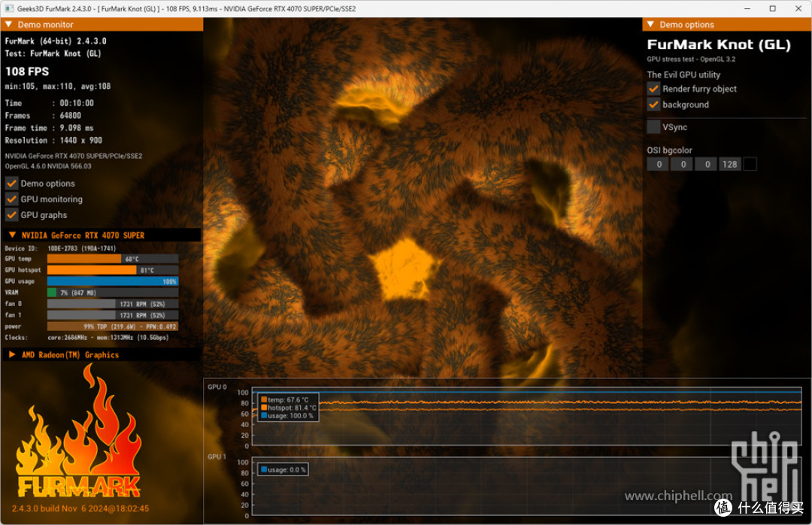Open the OSI bgcolor color swatch
812x525 pixels.
750,164
